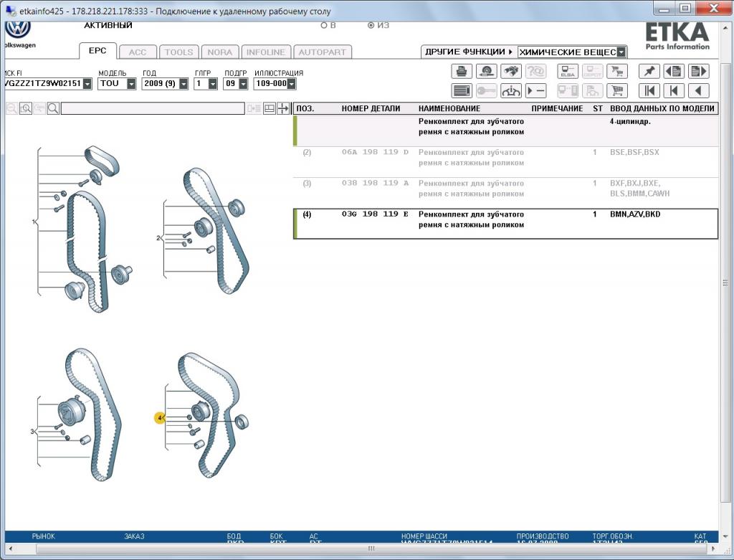Screen dimensions: 734x560
Task: Click the ПОЗ. column header
Action: (305, 108)
